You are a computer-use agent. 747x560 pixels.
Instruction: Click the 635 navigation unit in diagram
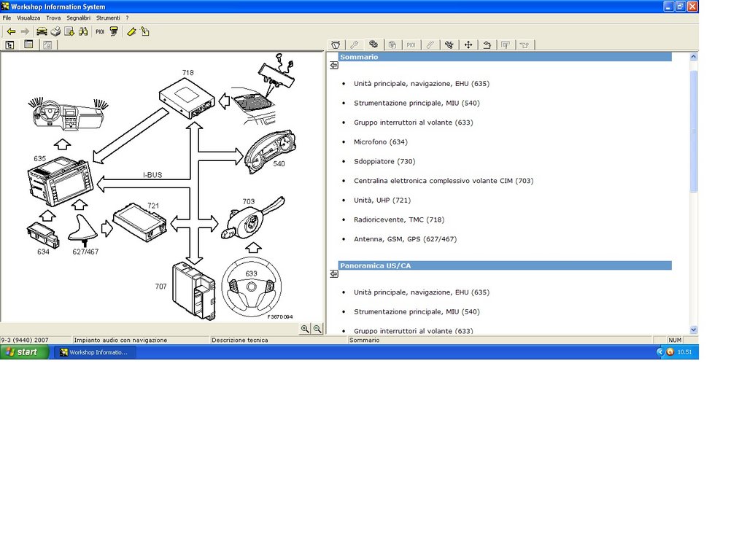point(60,182)
